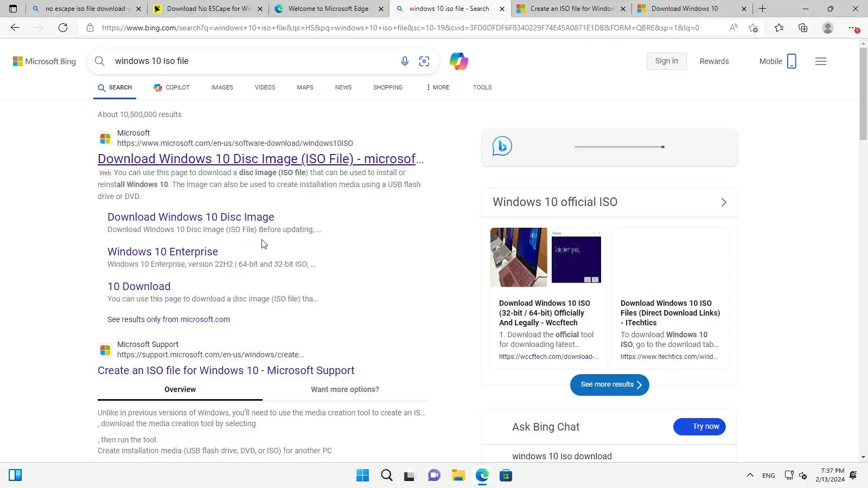Open the Favorites list icon

click(779, 28)
